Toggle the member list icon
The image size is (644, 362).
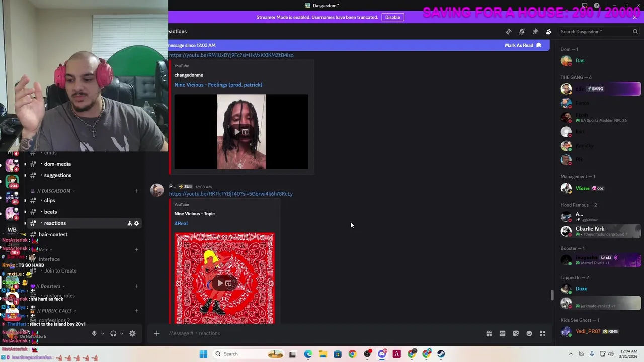click(x=549, y=32)
